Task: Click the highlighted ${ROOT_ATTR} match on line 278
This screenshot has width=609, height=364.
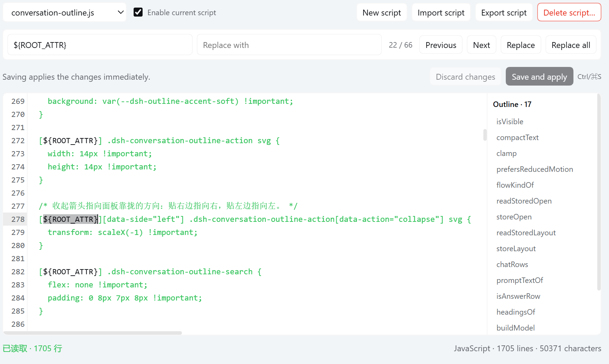Action: pos(71,219)
